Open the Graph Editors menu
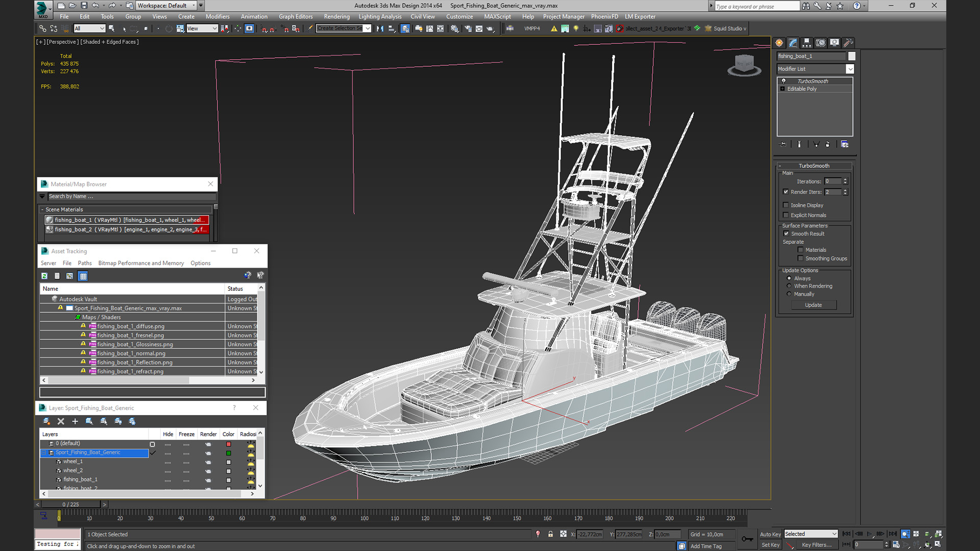980x551 pixels. pos(296,17)
